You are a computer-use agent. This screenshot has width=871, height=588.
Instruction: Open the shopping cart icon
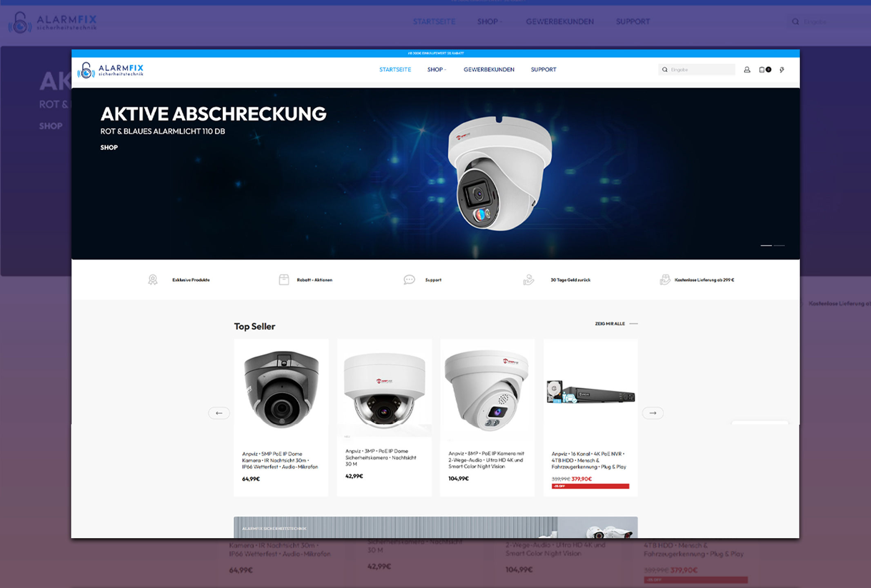(x=762, y=70)
